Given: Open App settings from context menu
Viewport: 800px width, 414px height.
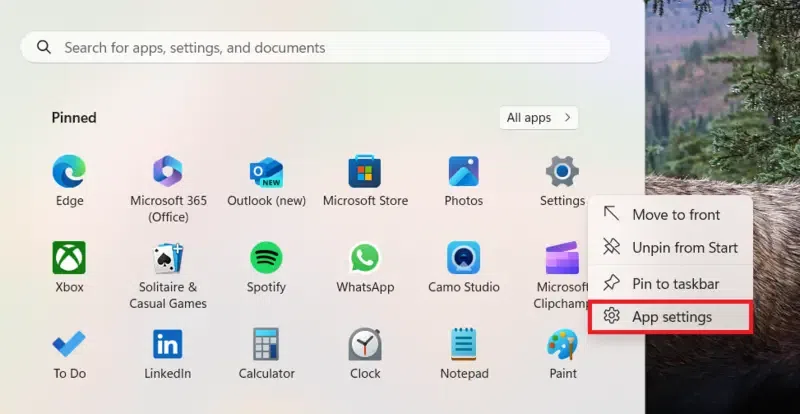Looking at the screenshot, I should pos(670,317).
